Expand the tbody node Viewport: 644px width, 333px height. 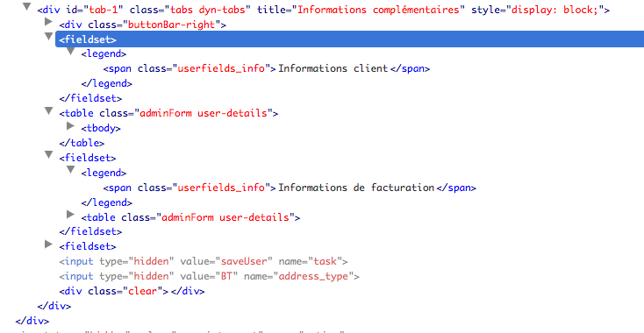pos(71,126)
